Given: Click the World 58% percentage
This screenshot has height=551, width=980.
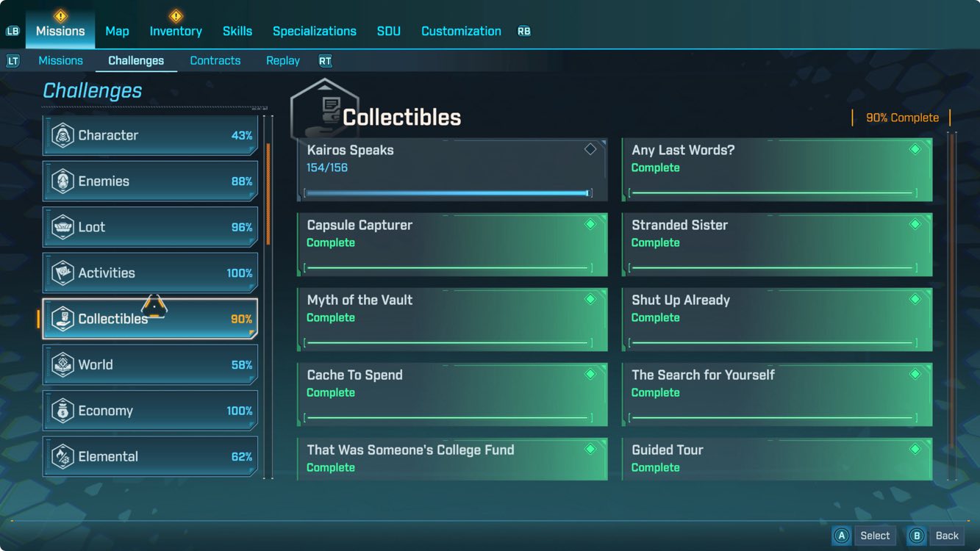Looking at the screenshot, I should click(242, 365).
